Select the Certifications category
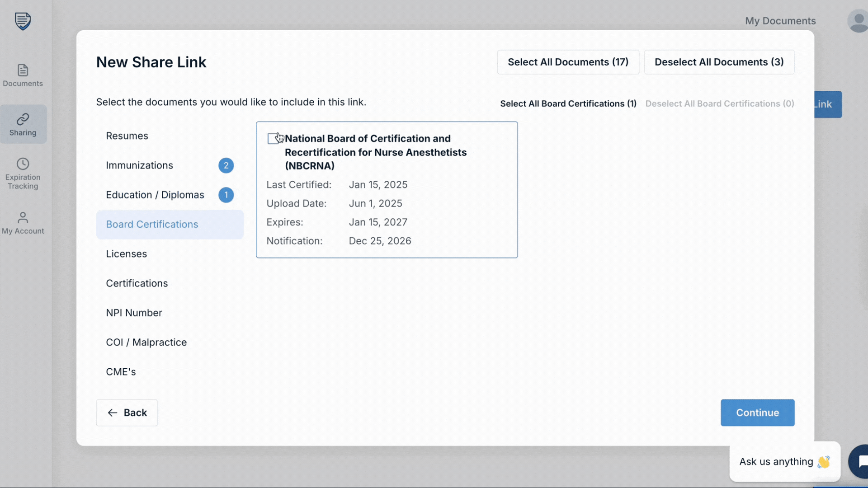 click(x=170, y=283)
